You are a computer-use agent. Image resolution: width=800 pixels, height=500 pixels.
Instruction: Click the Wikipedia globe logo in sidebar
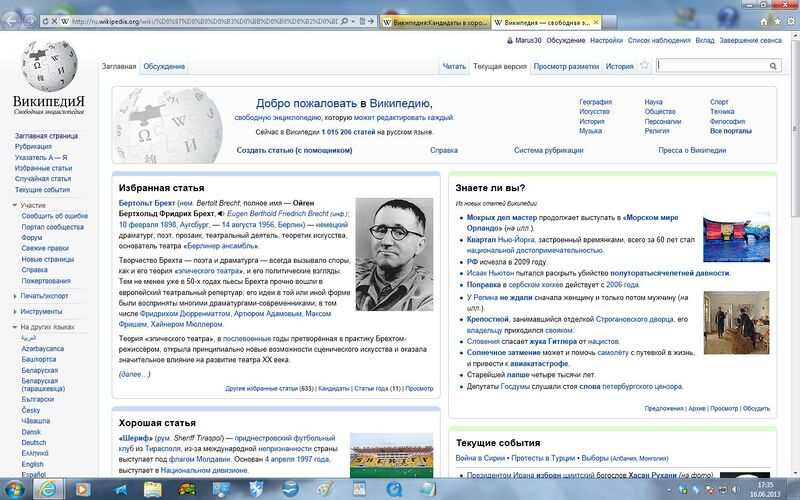49,66
